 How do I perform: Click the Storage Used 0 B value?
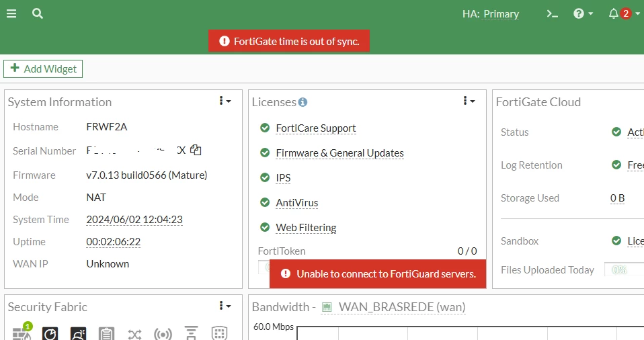point(617,198)
